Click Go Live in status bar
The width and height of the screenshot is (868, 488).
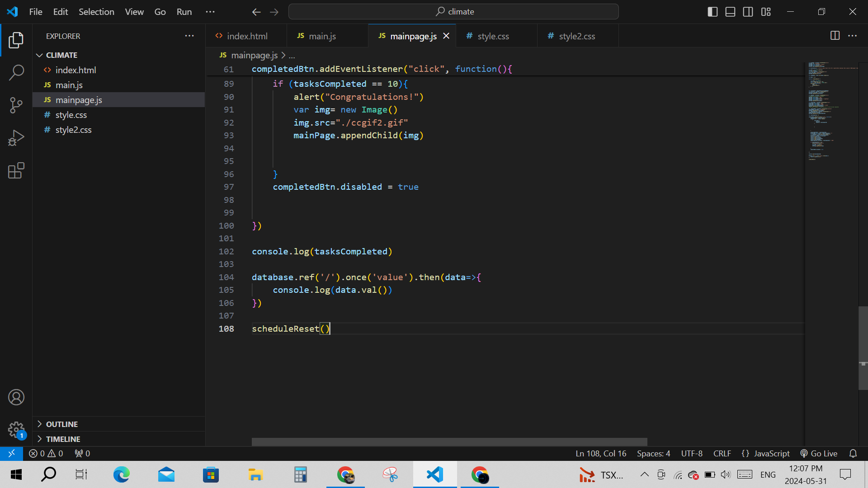(x=819, y=453)
